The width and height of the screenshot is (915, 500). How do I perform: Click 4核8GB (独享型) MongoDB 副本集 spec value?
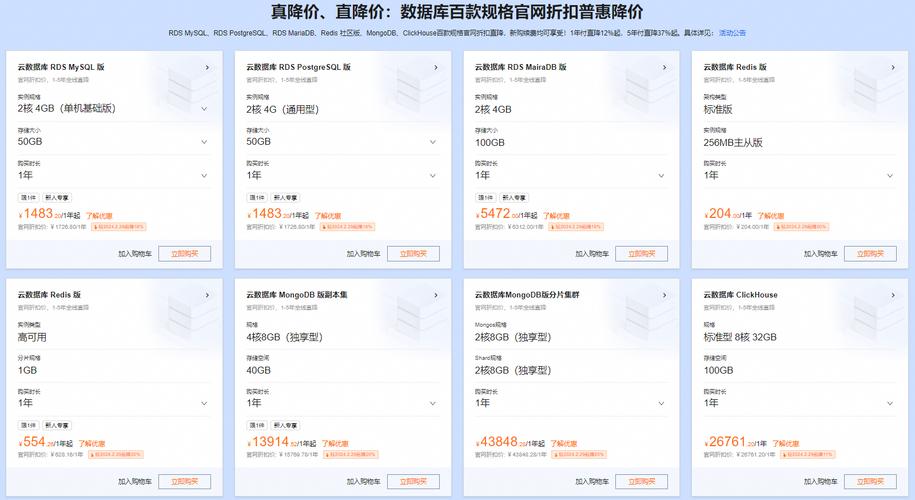284,337
